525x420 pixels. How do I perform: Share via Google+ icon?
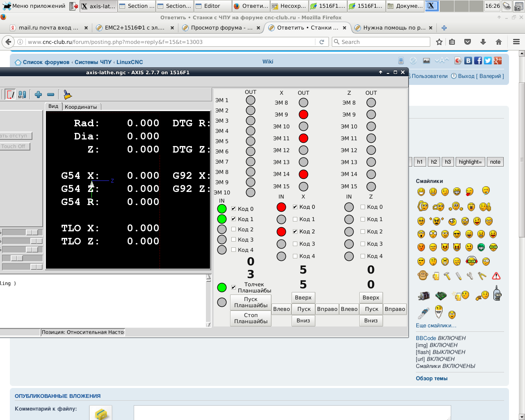tap(498, 61)
